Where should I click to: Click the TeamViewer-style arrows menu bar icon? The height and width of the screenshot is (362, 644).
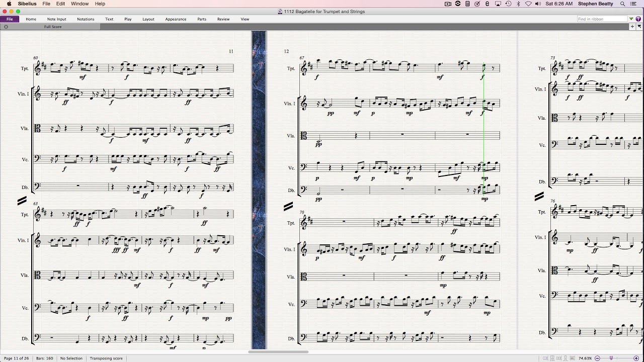pyautogui.click(x=458, y=4)
